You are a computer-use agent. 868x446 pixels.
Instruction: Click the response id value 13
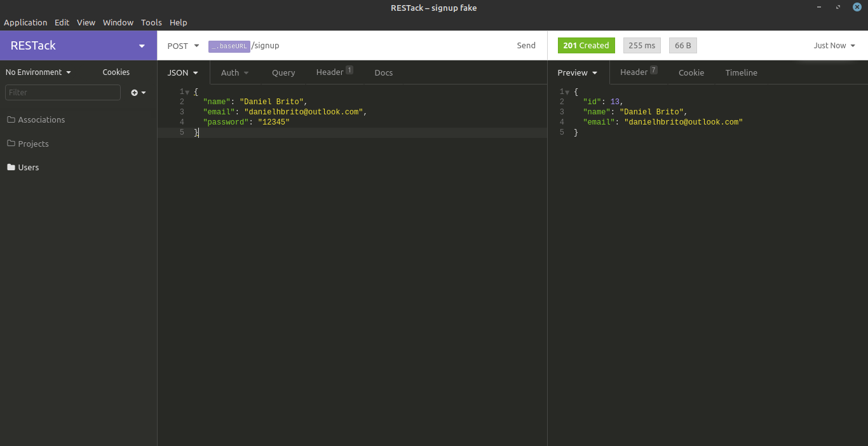(x=615, y=102)
